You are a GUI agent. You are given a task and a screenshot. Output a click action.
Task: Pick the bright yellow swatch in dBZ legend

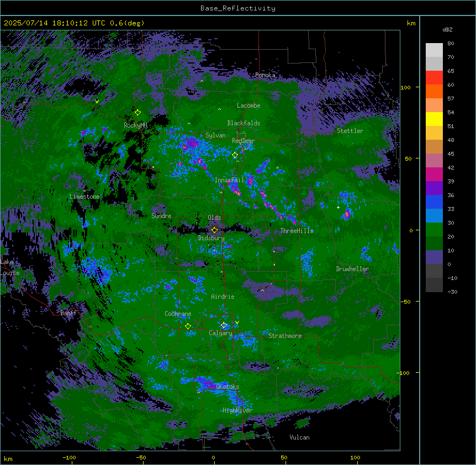[x=434, y=119]
